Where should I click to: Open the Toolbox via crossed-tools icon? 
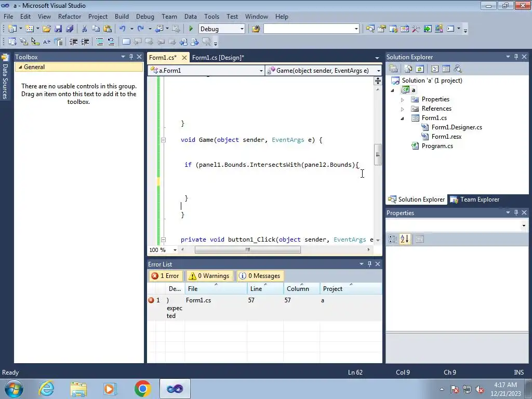coord(416,29)
